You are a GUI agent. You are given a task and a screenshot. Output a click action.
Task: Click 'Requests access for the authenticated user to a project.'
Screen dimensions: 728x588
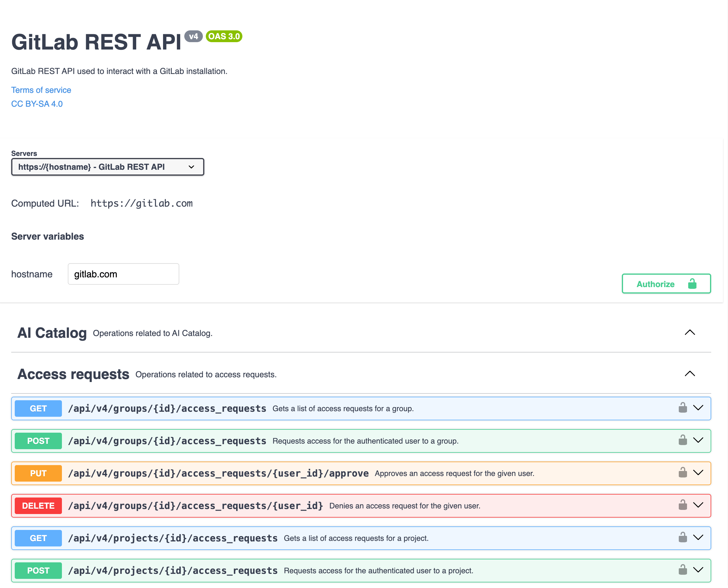click(379, 571)
